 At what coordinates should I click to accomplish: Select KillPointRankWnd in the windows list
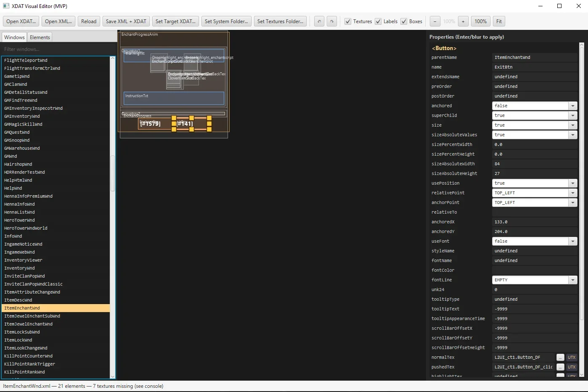[x=56, y=372]
